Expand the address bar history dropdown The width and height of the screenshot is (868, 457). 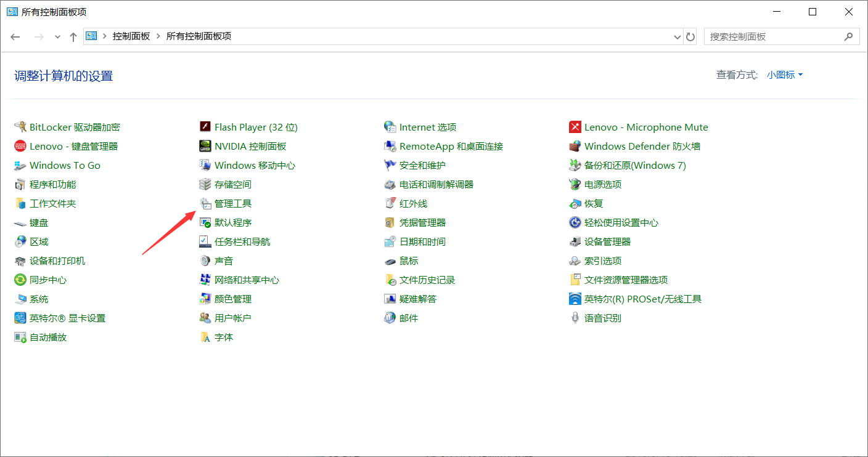click(678, 36)
